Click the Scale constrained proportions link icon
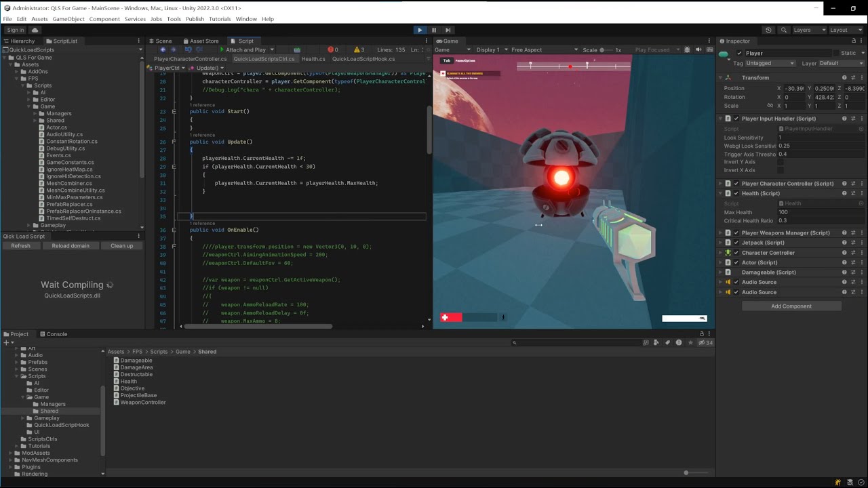Viewport: 868px width, 488px height. tap(770, 106)
